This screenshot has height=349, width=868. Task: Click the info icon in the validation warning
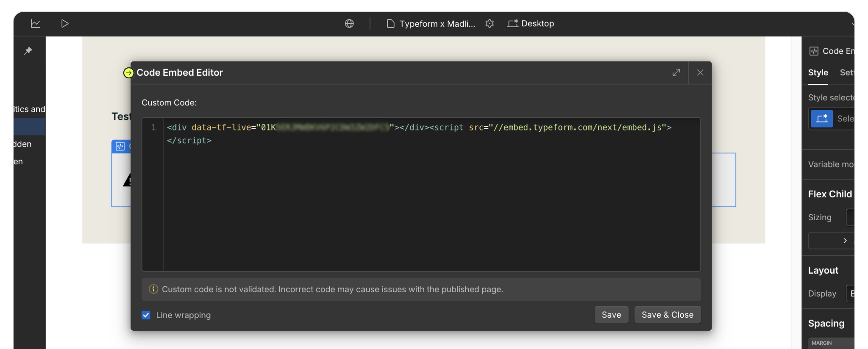click(x=153, y=289)
